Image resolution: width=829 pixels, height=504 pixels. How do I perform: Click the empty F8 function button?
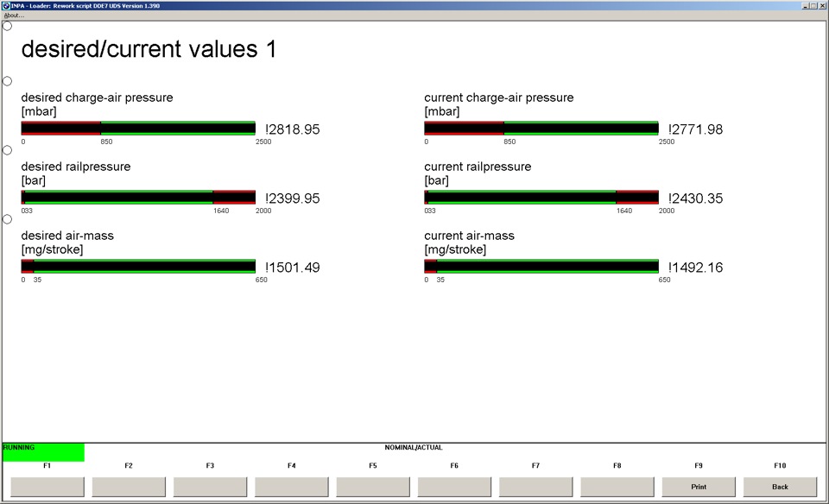(617, 487)
